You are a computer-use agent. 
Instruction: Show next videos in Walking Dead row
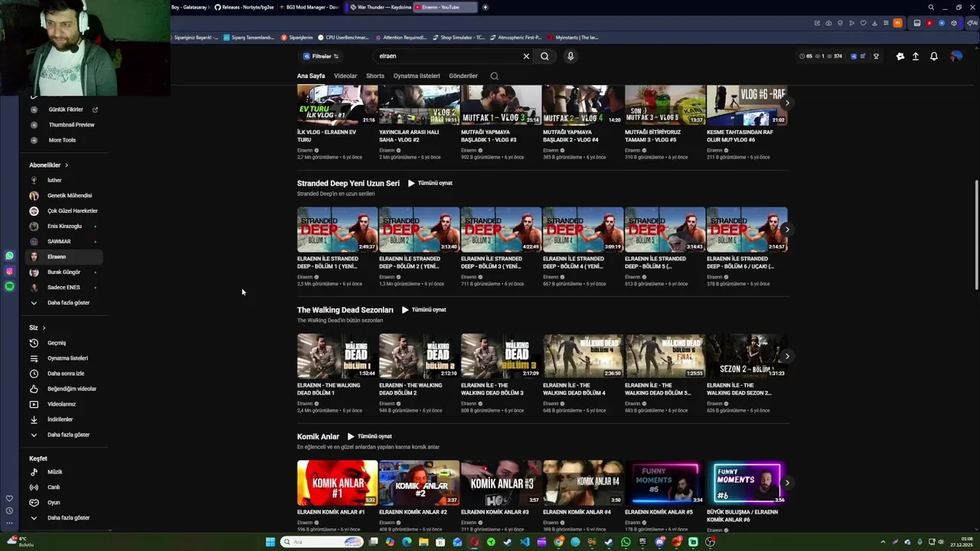(x=787, y=356)
